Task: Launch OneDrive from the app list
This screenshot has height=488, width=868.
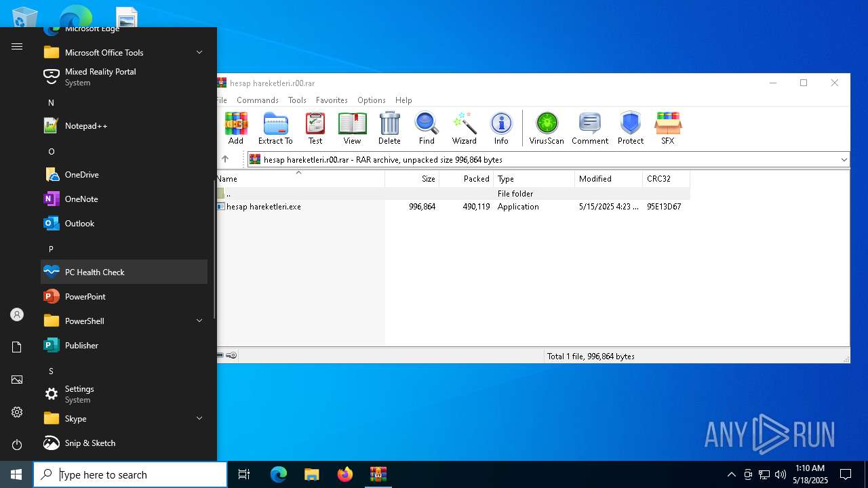Action: [124, 174]
